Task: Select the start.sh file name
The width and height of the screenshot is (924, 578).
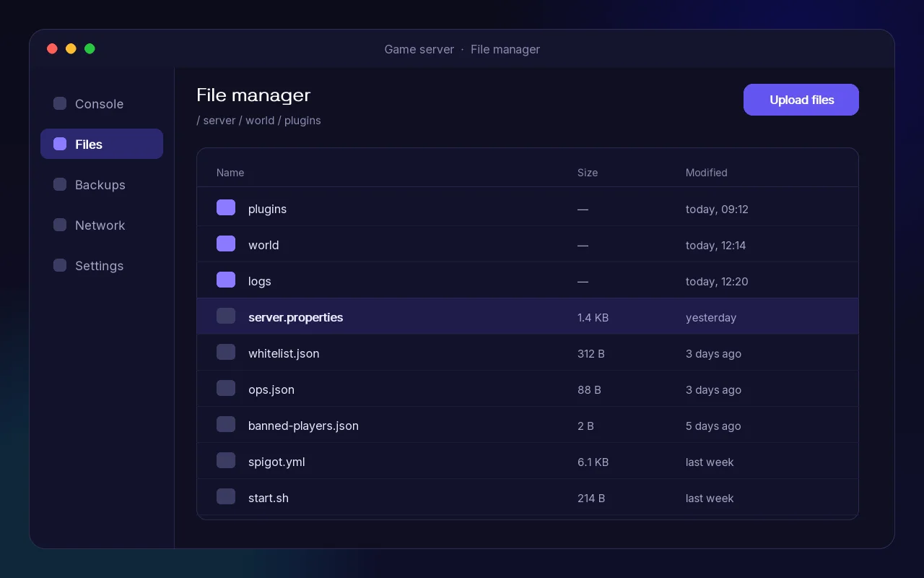Action: pyautogui.click(x=269, y=498)
